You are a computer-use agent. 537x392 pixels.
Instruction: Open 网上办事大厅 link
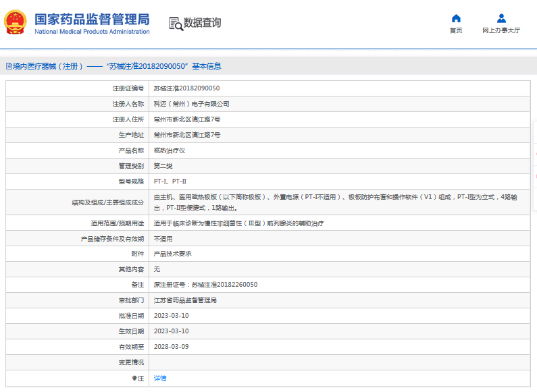point(501,30)
